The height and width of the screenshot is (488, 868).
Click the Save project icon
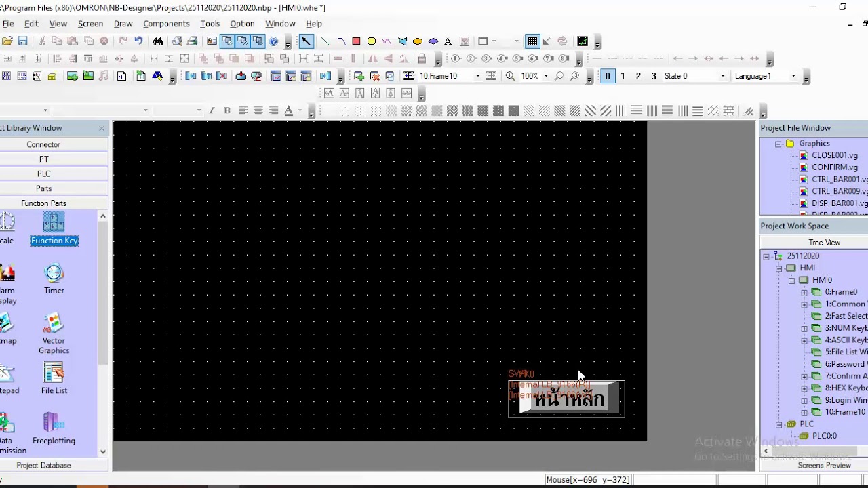(22, 41)
